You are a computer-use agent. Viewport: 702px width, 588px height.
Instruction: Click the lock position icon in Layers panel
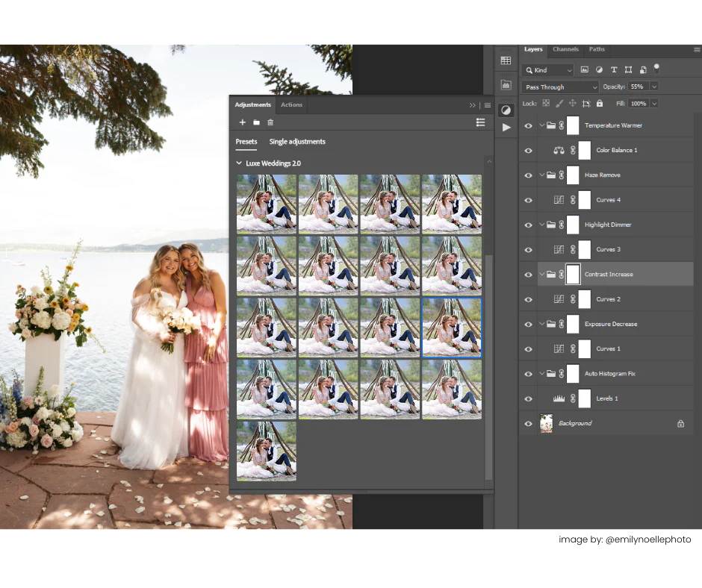point(574,103)
